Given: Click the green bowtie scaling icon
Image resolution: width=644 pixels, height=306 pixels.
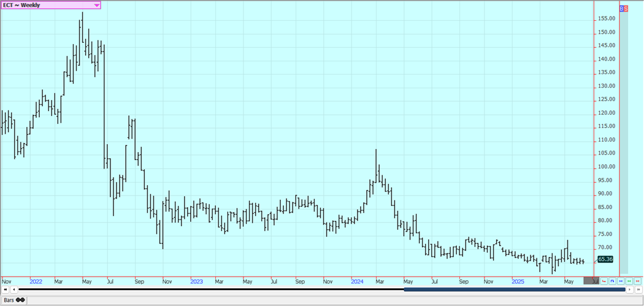Looking at the screenshot, I should 629,281.
